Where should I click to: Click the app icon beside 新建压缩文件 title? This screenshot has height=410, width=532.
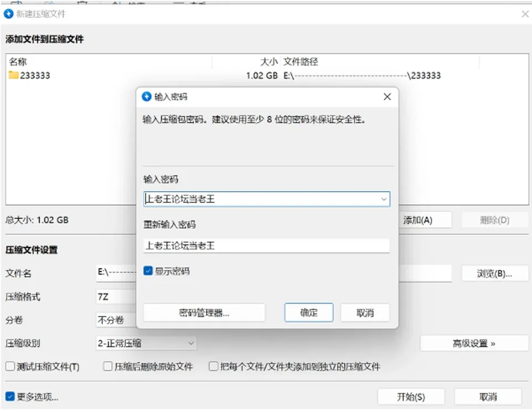pyautogui.click(x=8, y=14)
